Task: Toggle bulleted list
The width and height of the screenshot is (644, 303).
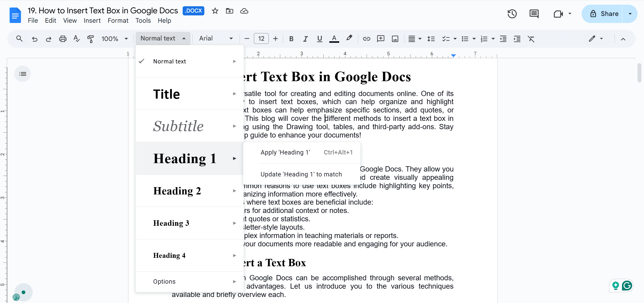Action: click(465, 39)
